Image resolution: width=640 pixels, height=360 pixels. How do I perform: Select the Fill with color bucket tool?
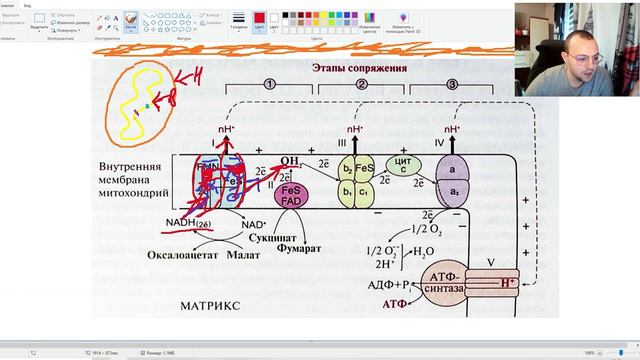click(107, 18)
